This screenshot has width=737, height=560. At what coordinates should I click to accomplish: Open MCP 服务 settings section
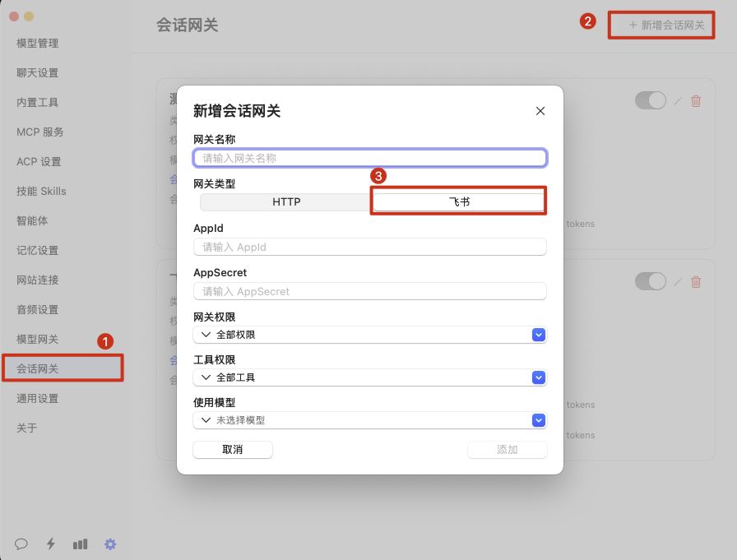[x=40, y=132]
